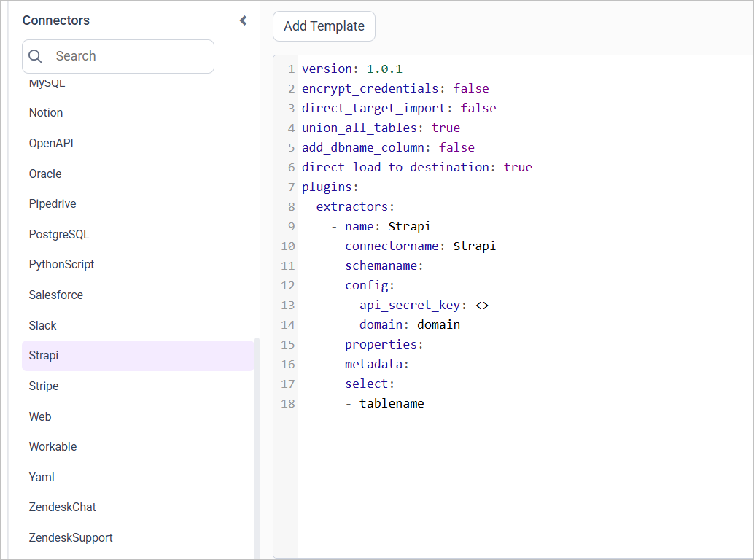Viewport: 754px width, 560px height.
Task: Select the Oracle connector
Action: click(45, 174)
